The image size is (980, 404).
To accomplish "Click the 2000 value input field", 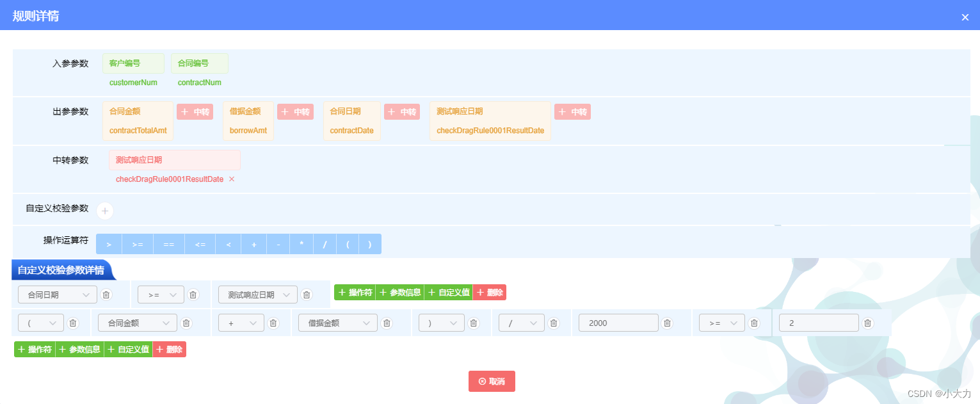I will [x=618, y=323].
